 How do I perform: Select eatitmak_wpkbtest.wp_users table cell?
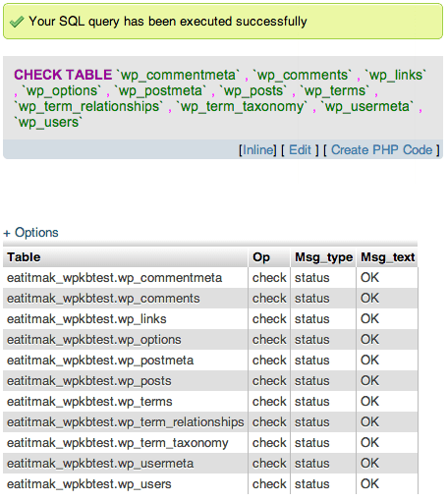click(126, 484)
